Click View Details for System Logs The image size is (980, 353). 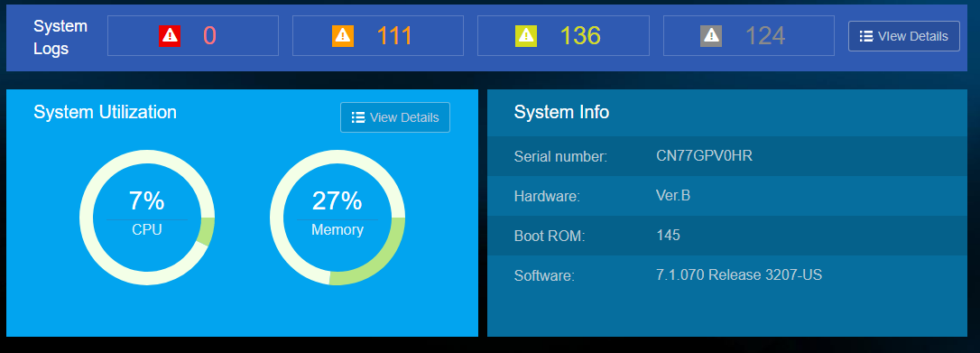[x=904, y=36]
